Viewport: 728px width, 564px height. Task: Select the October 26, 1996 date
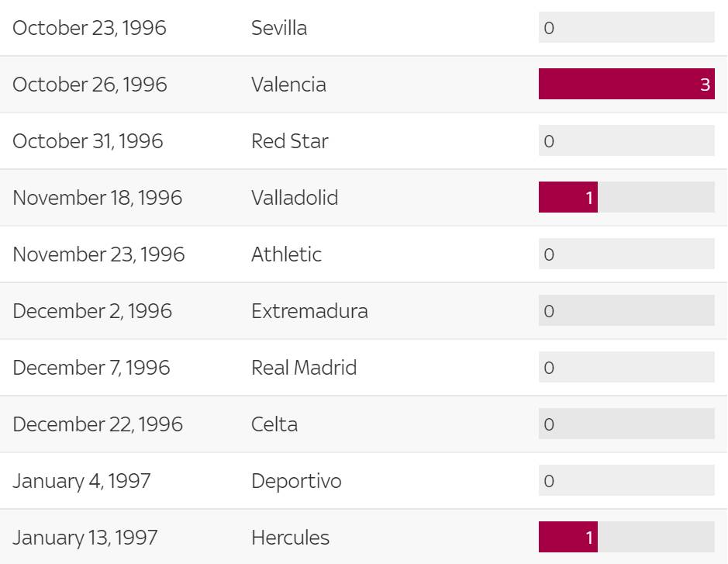tap(90, 85)
